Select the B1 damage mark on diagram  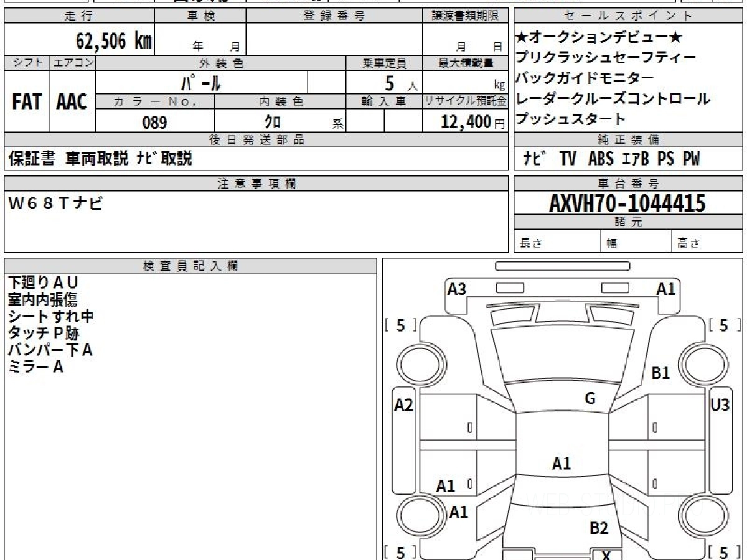point(660,373)
